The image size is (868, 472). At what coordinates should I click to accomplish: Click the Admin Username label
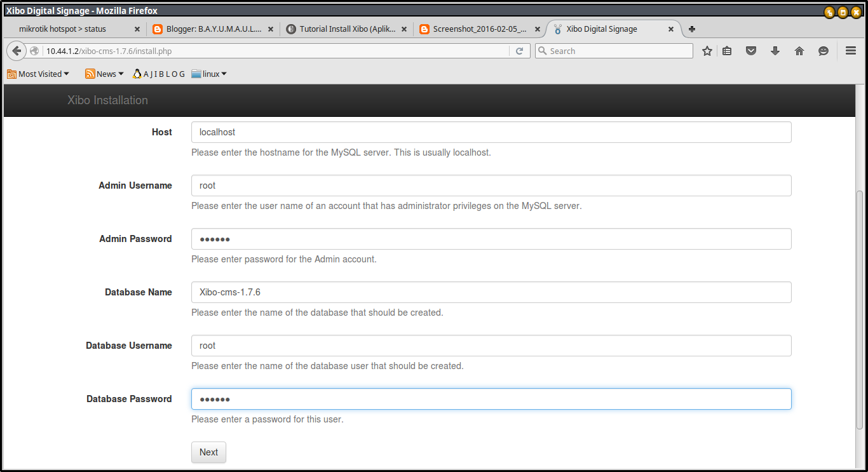[135, 185]
